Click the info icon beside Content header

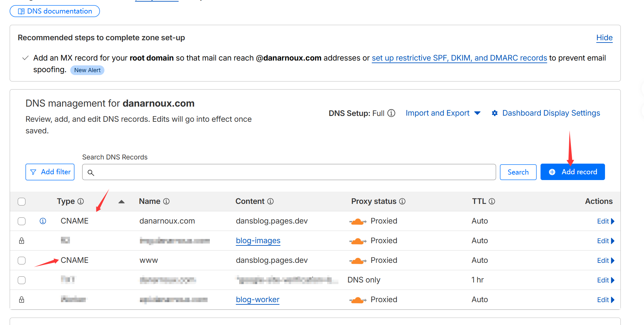270,201
